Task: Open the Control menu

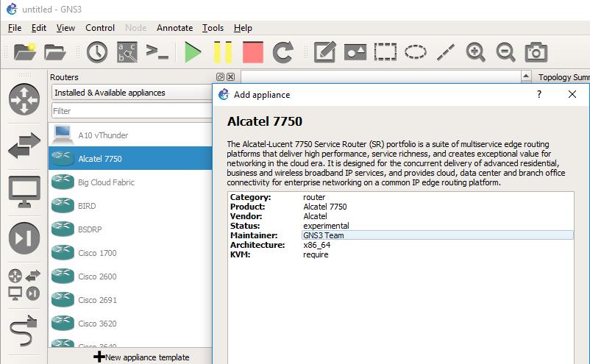Action: [x=100, y=28]
